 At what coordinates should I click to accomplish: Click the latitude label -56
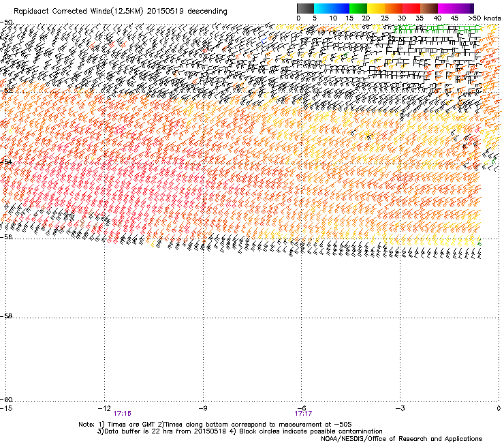click(x=6, y=236)
